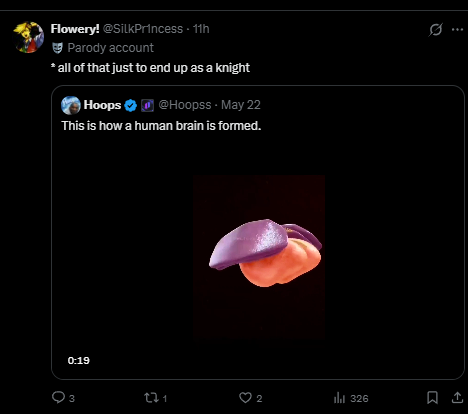Open the quoted tweet's May 22 timestamp
Image resolution: width=468 pixels, height=414 pixels.
tap(241, 105)
